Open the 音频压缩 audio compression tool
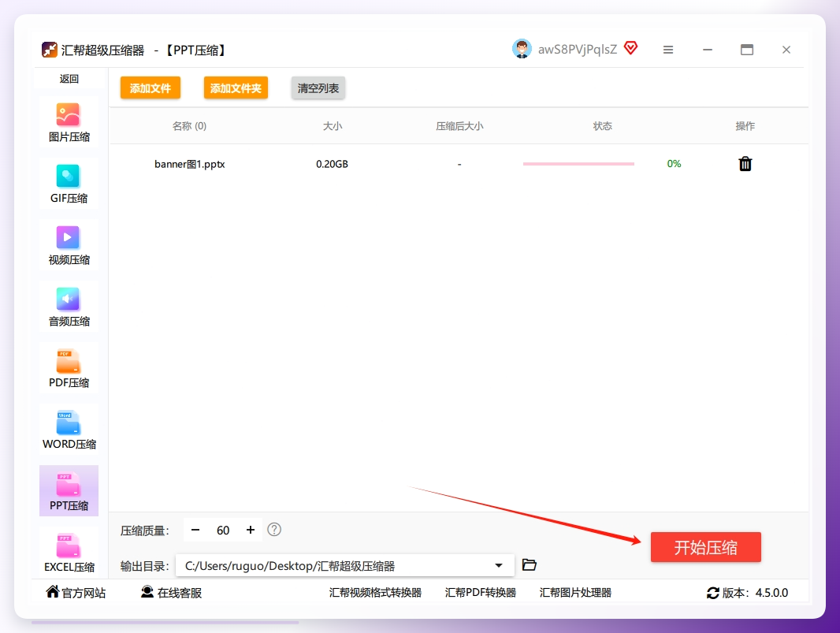Screen dimensions: 840x633 click(x=69, y=307)
